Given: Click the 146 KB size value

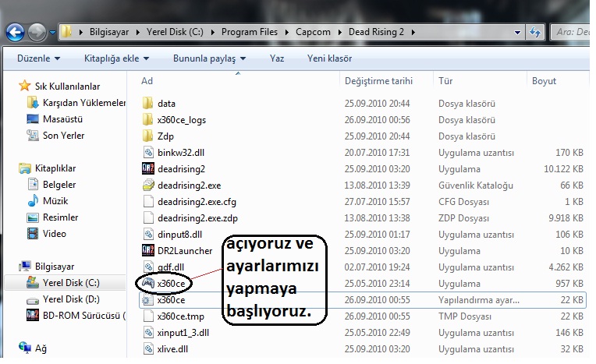Looking at the screenshot, I should point(569,333).
